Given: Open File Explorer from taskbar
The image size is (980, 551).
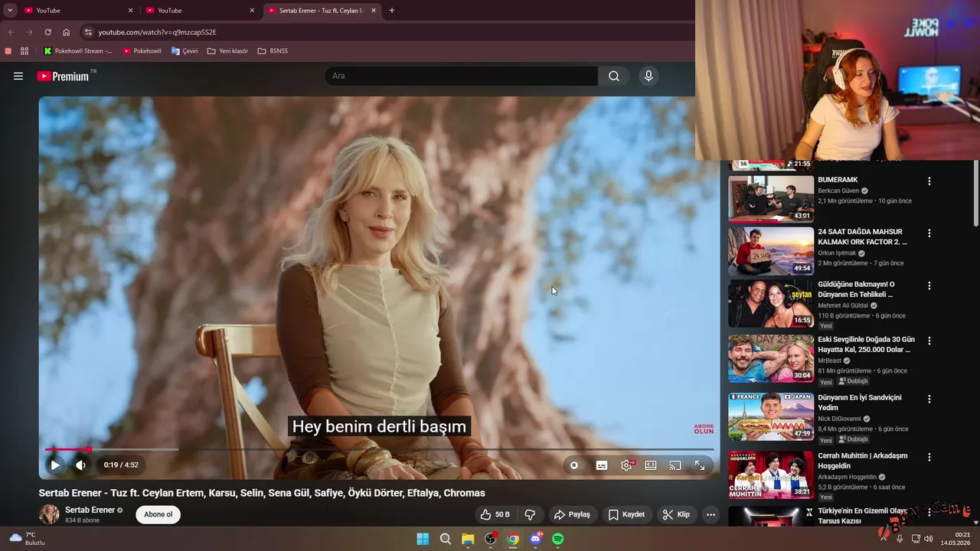Looking at the screenshot, I should point(468,539).
